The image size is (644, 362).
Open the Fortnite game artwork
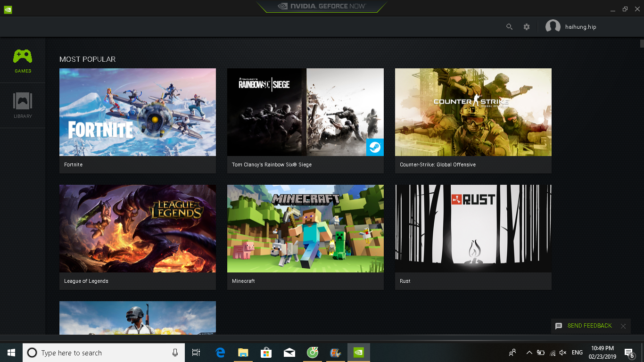(x=138, y=112)
